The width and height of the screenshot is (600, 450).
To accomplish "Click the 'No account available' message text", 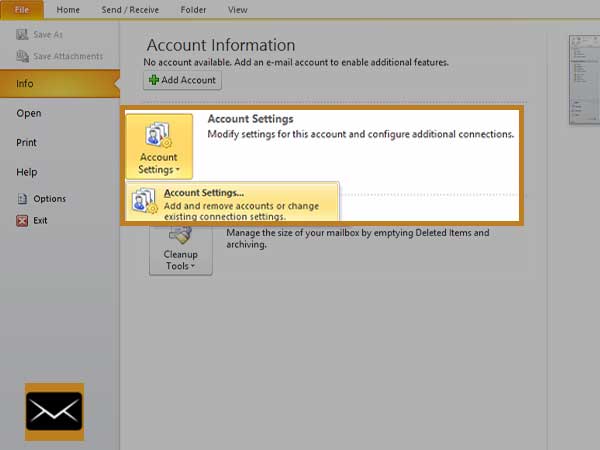I will tap(296, 62).
